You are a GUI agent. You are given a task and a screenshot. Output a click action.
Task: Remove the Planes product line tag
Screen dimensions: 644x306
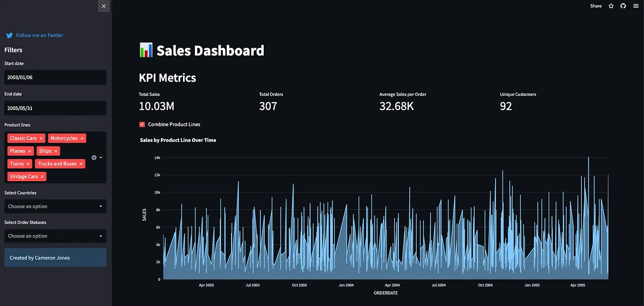point(30,150)
